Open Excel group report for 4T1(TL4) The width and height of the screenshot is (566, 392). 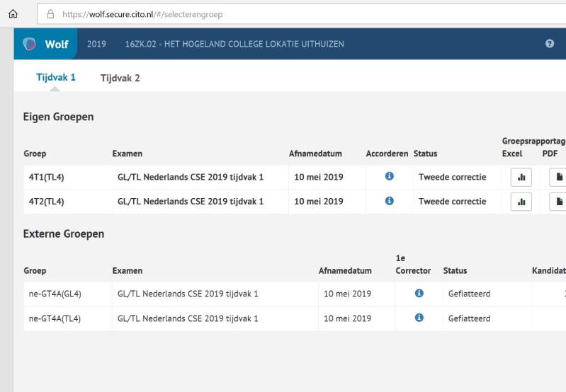click(x=521, y=178)
